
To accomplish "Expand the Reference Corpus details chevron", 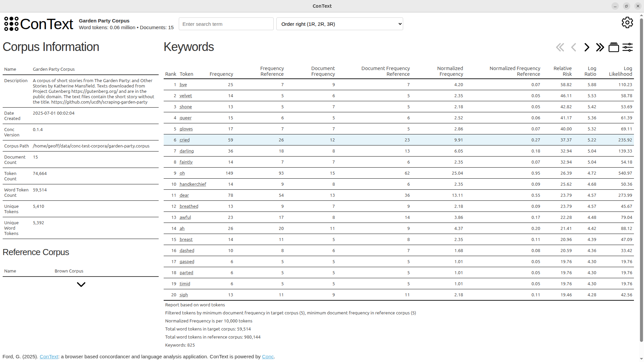I will (x=81, y=285).
